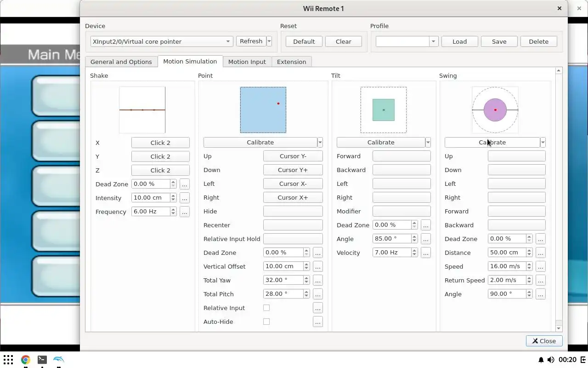Open advanced settings for Swing Speed
The width and height of the screenshot is (588, 368).
click(x=541, y=266)
